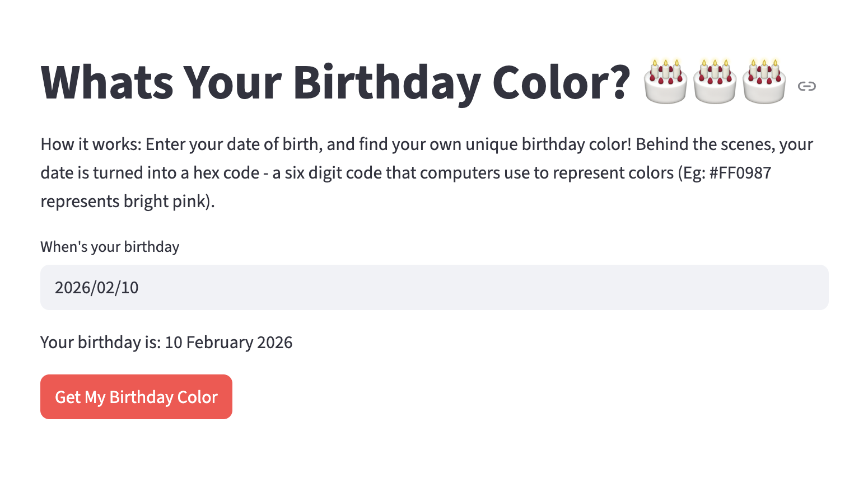Click the first birthday cake emoji
Screen dimensions: 868x497
coord(665,82)
